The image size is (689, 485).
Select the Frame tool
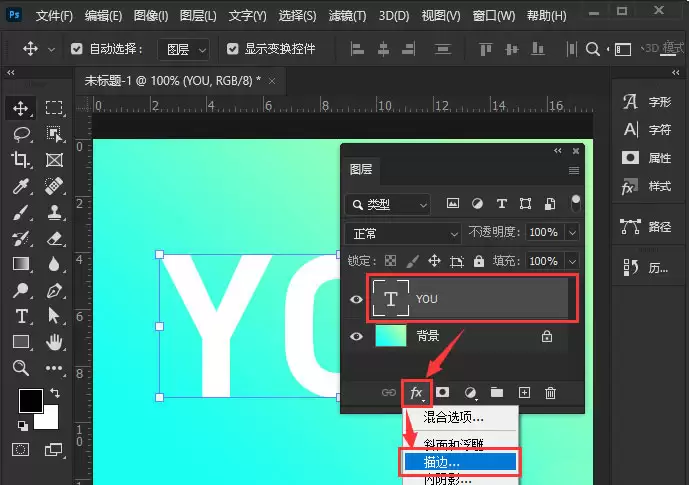pos(54,160)
